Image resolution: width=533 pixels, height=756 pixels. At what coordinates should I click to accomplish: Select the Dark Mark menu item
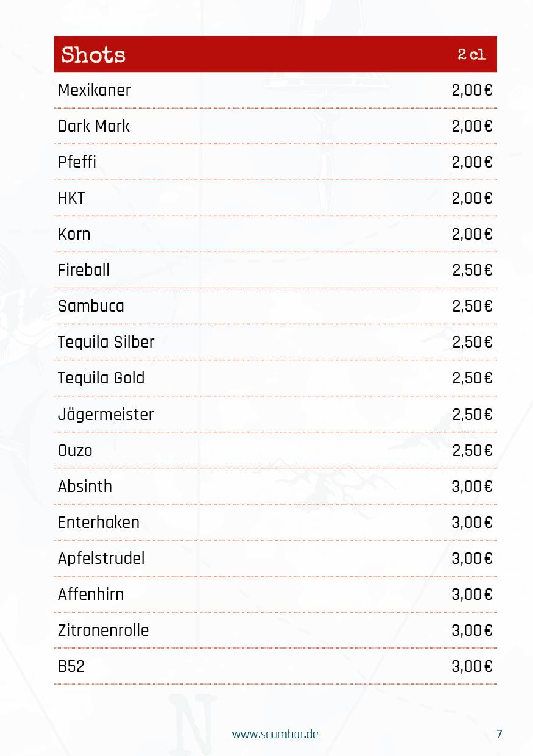point(275,126)
